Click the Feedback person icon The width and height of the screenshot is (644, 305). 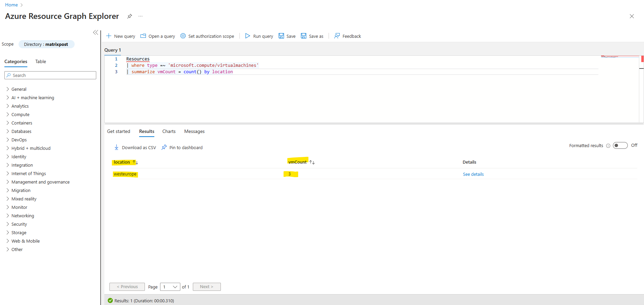(337, 36)
